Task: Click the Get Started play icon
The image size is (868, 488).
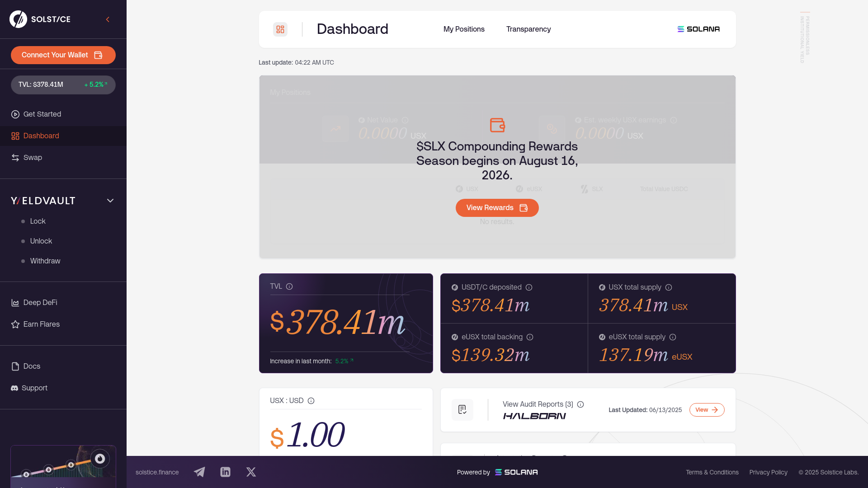Action: 15,114
